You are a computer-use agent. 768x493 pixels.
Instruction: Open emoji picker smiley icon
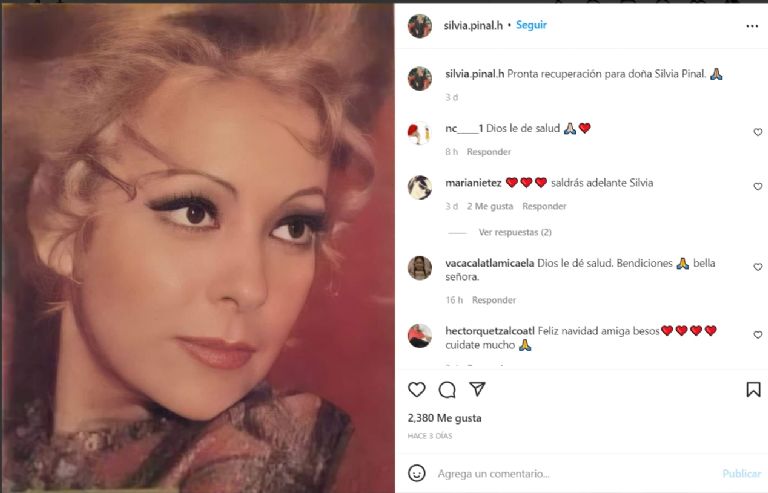pyautogui.click(x=417, y=473)
